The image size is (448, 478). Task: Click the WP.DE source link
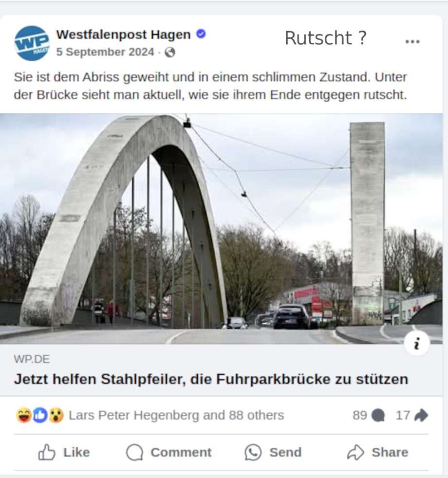32,359
